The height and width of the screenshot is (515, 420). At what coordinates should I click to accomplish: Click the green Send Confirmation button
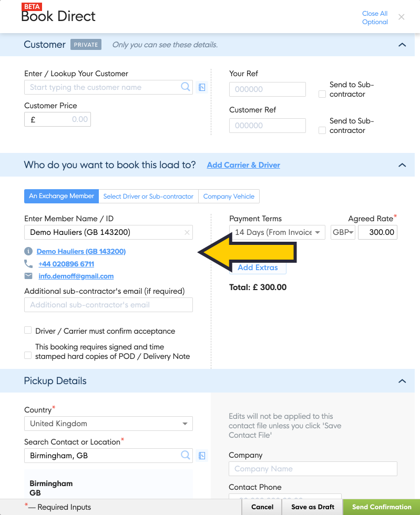[382, 507]
